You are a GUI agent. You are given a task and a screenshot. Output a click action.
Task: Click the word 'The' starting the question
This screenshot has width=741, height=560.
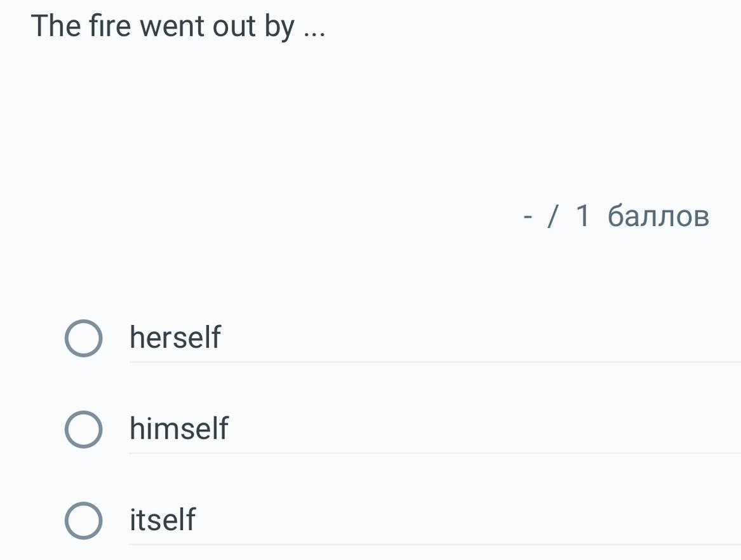coord(56,27)
